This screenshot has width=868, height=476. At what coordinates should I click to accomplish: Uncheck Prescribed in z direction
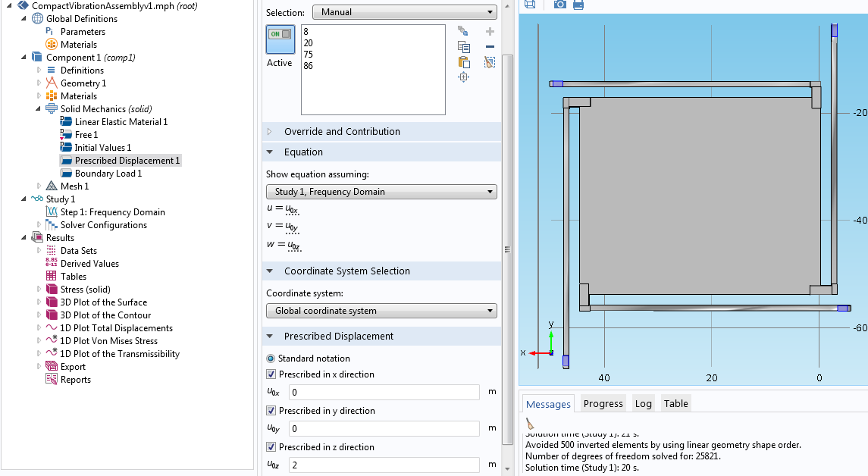[x=271, y=447]
